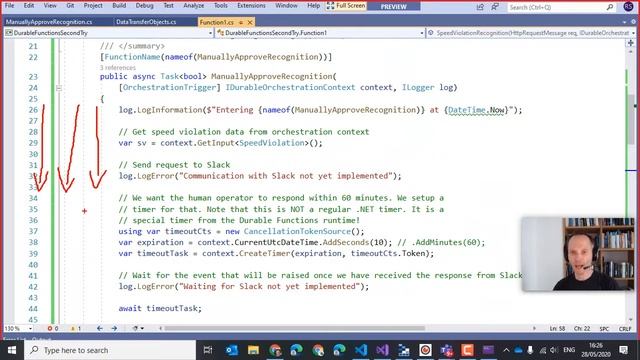Open the Tools menu

click(x=220, y=6)
